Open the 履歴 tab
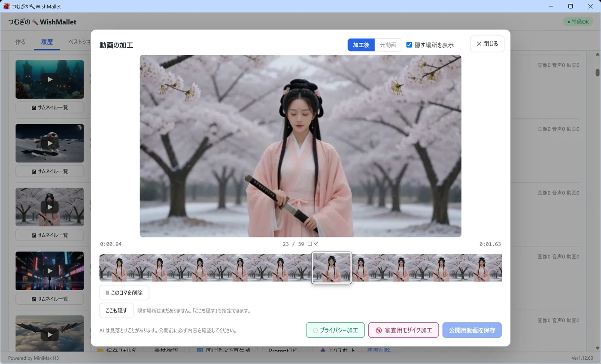The image size is (601, 364). pyautogui.click(x=47, y=42)
